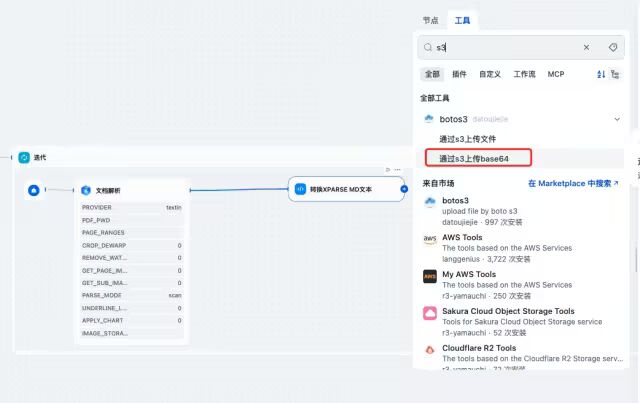Select the 自定义 filter tab
Image resolution: width=640 pixels, height=403 pixels.
[x=490, y=74]
